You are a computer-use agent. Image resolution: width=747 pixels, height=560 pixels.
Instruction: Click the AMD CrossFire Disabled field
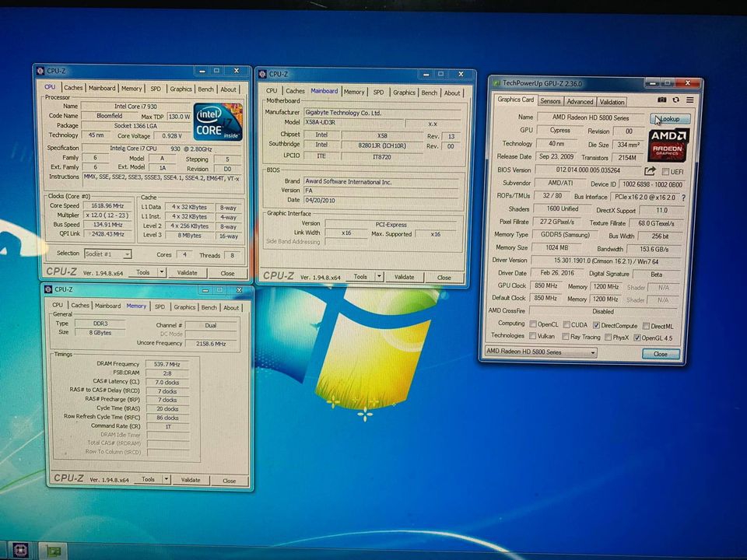coord(603,311)
